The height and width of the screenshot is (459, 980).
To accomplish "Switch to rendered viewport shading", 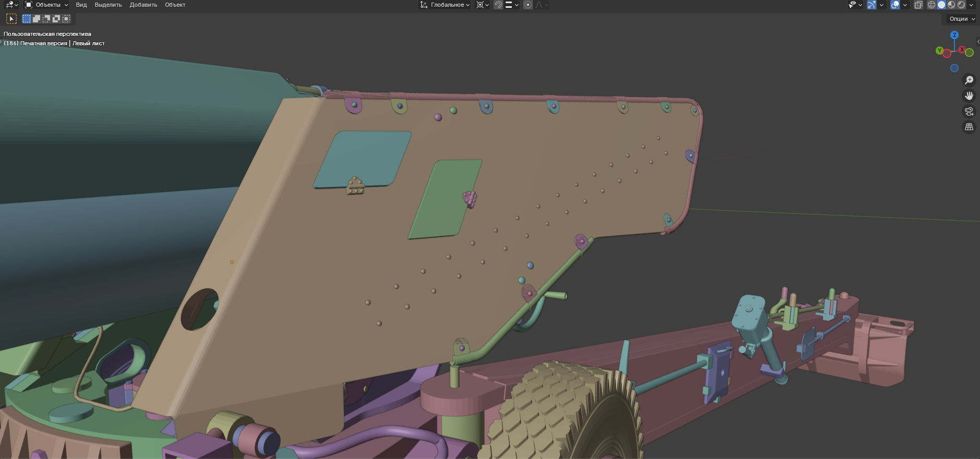I will 961,5.
